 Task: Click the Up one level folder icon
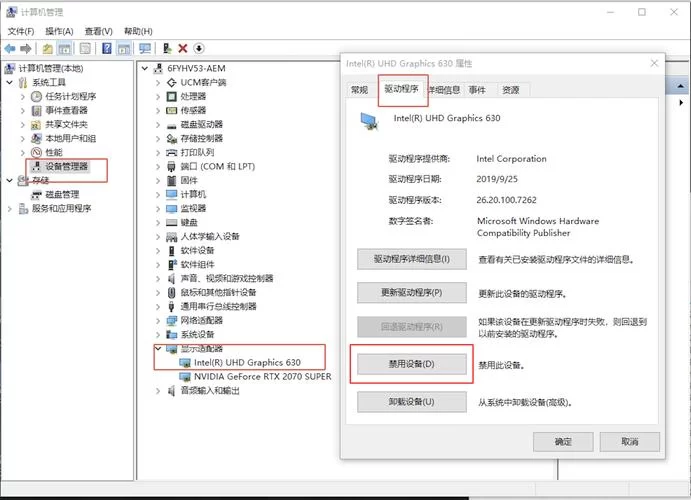[x=48, y=48]
